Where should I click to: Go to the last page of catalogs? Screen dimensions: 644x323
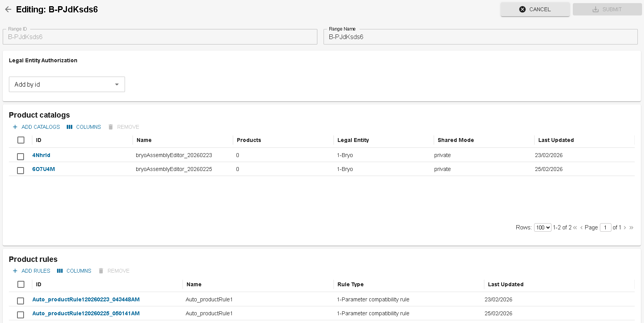631,227
